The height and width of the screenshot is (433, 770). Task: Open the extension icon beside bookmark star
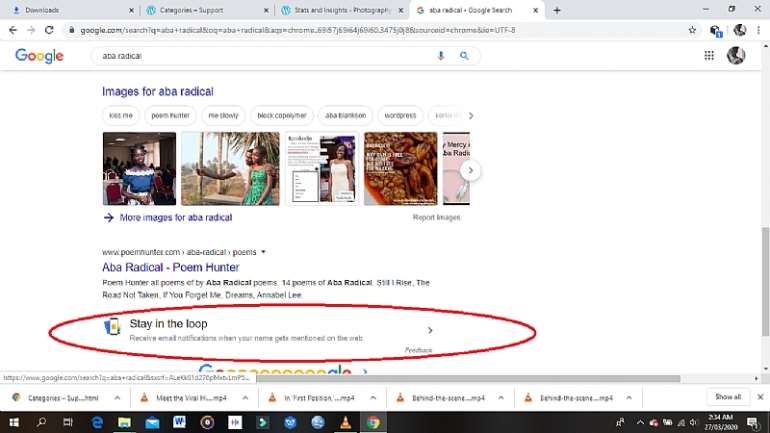point(716,31)
